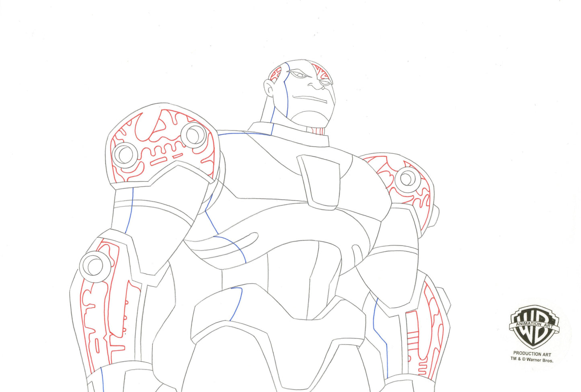Click the trapezoid plate on the chest

(322, 181)
